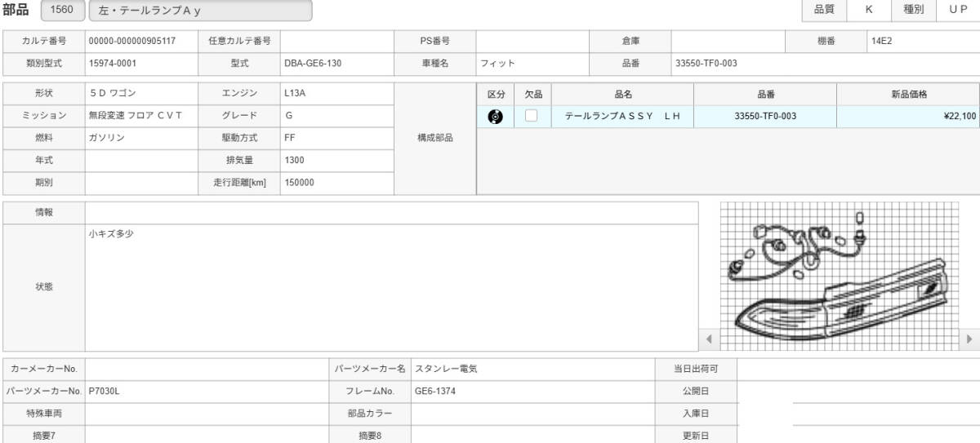Click the empty 当日出荷可 field
This screenshot has width=980, height=443.
point(858,369)
